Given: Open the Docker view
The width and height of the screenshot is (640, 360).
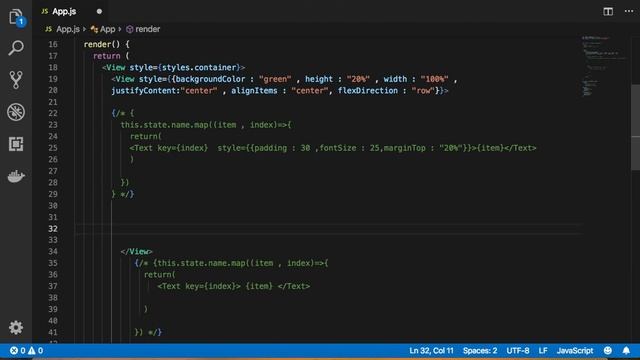Looking at the screenshot, I should pos(16,176).
